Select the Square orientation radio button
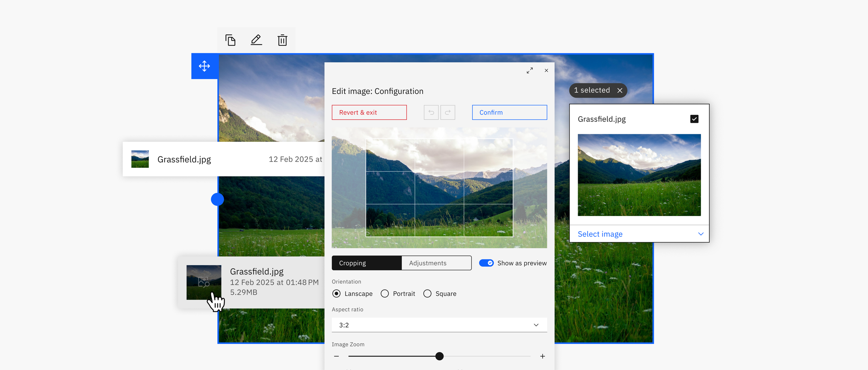This screenshot has height=370, width=868. pos(427,294)
